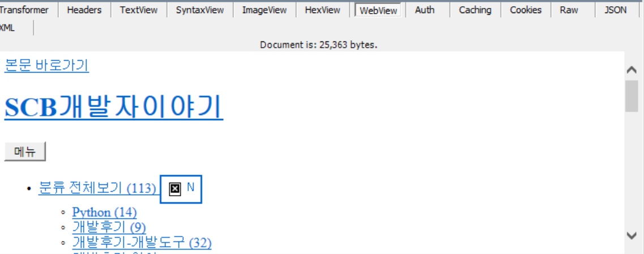Select the SyntaxView tab
This screenshot has width=644, height=254.
(199, 10)
